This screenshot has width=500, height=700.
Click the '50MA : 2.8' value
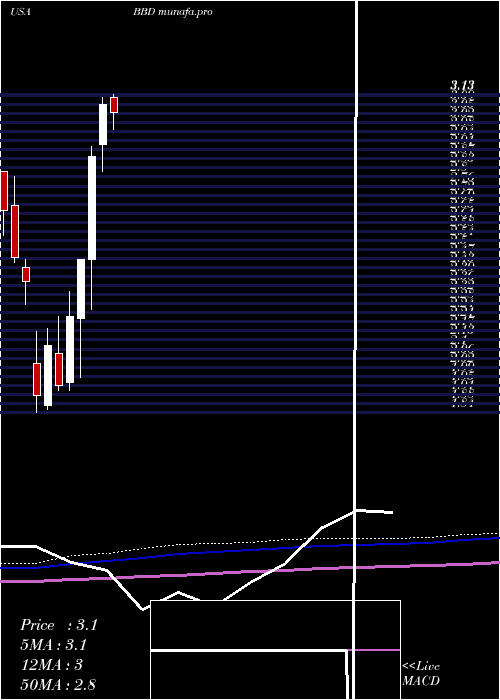[x=58, y=685]
